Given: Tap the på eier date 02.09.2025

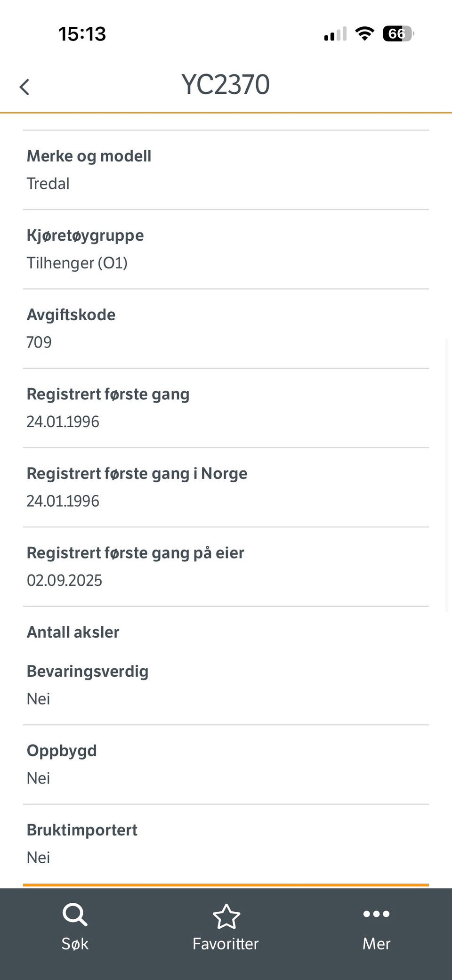Looking at the screenshot, I should click(x=65, y=580).
